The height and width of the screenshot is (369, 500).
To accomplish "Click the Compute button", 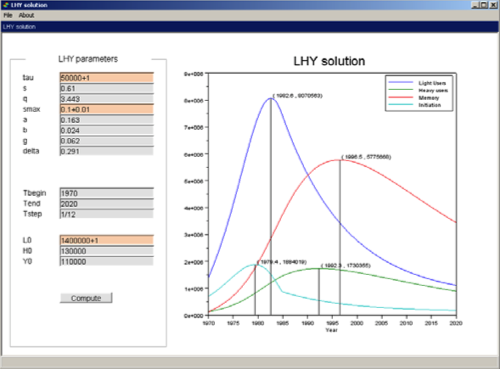I will 86,298.
